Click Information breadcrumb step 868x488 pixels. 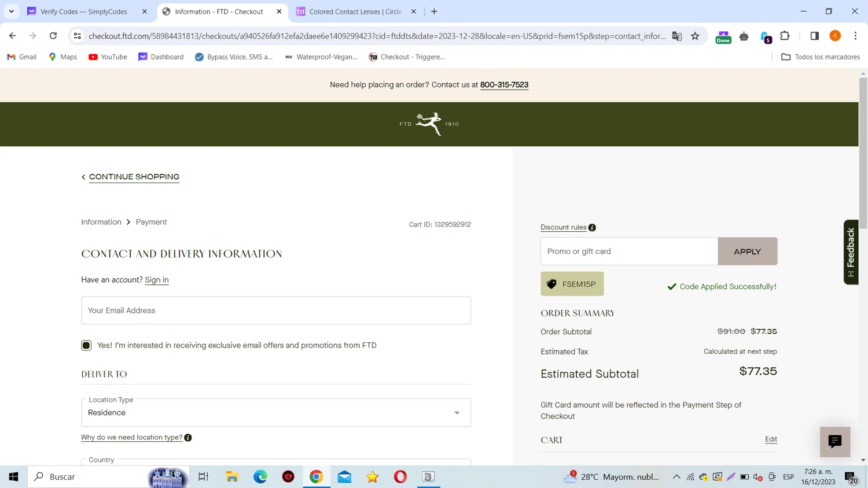pyautogui.click(x=101, y=222)
